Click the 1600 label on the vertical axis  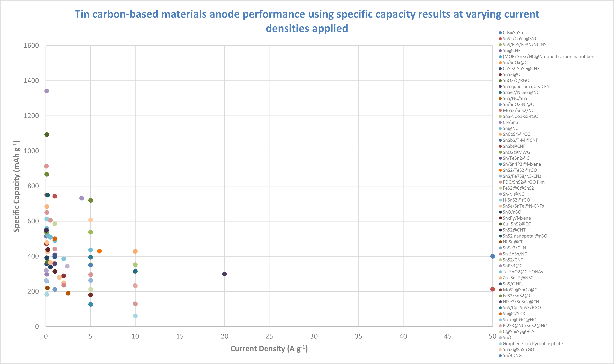point(31,46)
